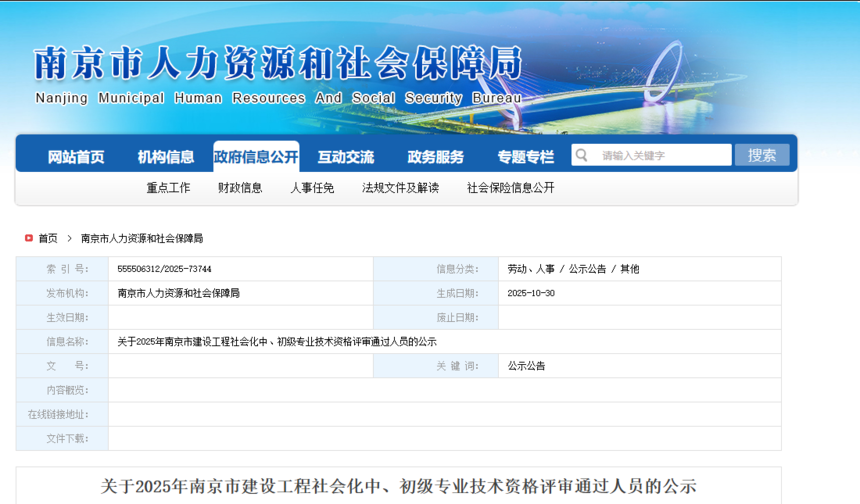Focus the 请输入关键字 search field

tap(651, 155)
